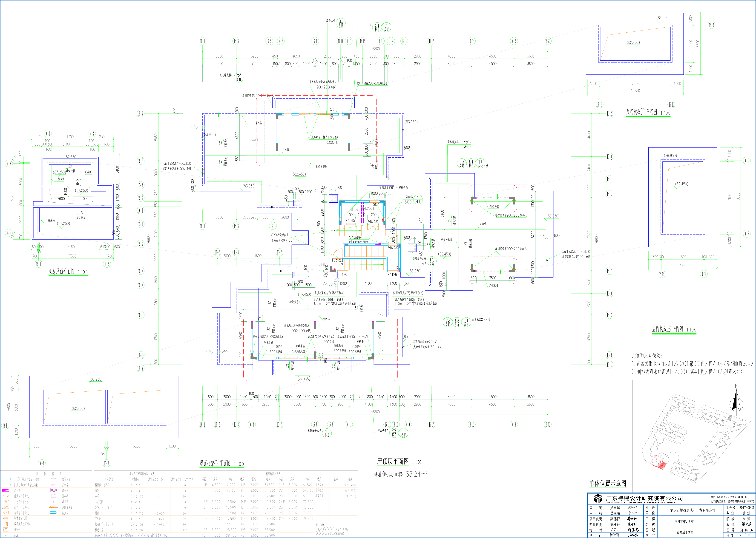Image resolution: width=756 pixels, height=538 pixels.
Task: Click the FD flue opening legend symbol
Action: click(x=5, y=524)
